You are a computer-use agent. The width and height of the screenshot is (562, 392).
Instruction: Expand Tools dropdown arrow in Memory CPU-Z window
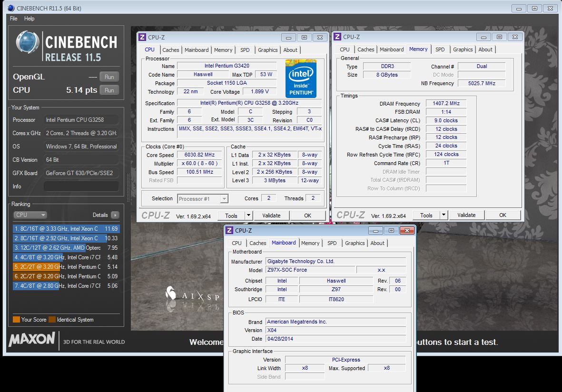pos(444,215)
